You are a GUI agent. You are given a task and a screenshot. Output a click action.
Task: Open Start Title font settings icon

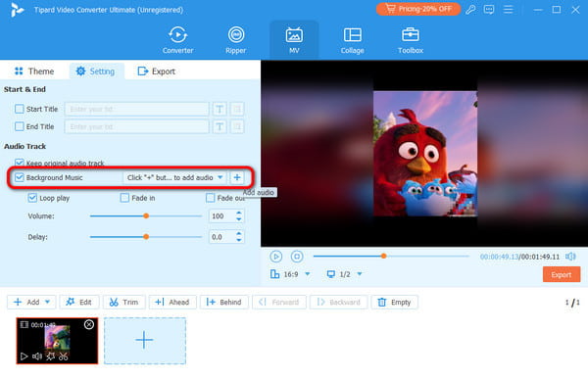point(220,109)
